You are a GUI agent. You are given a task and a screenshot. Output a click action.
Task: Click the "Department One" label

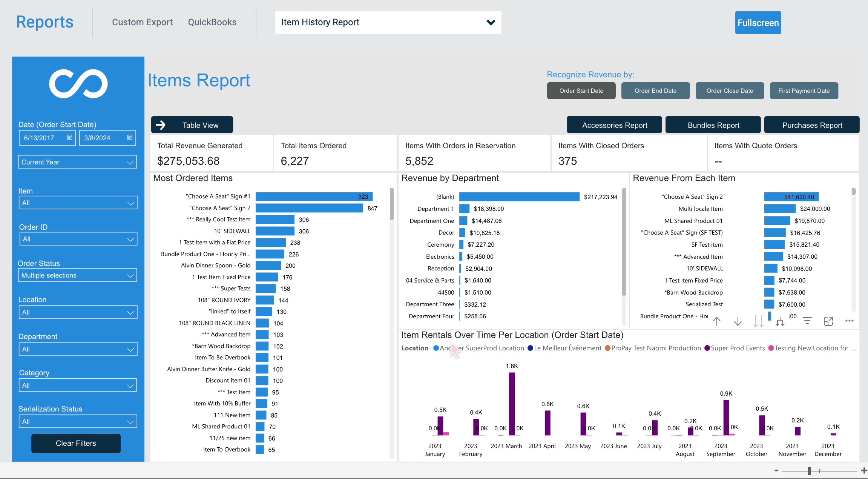[x=432, y=221]
